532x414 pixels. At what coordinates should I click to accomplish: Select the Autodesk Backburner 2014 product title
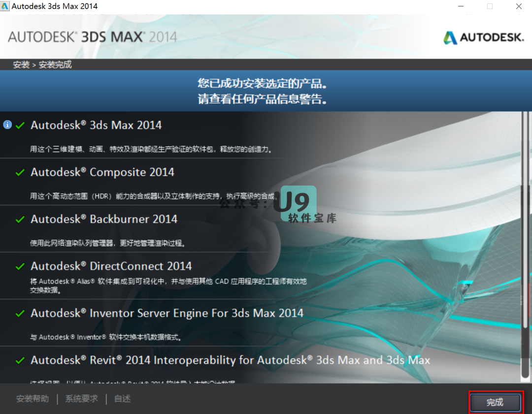[104, 219]
